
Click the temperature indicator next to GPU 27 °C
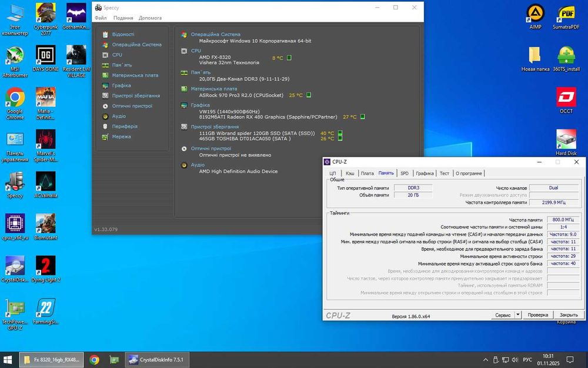coord(363,117)
